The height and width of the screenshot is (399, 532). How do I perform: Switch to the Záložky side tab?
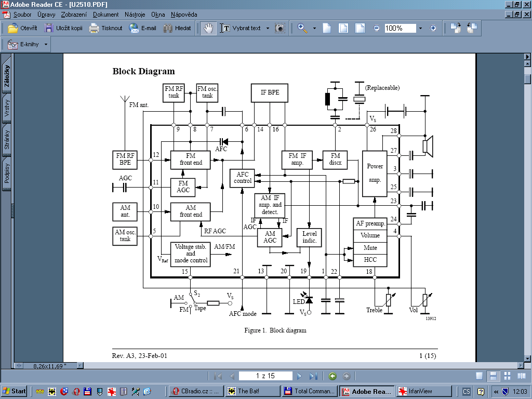[7, 76]
